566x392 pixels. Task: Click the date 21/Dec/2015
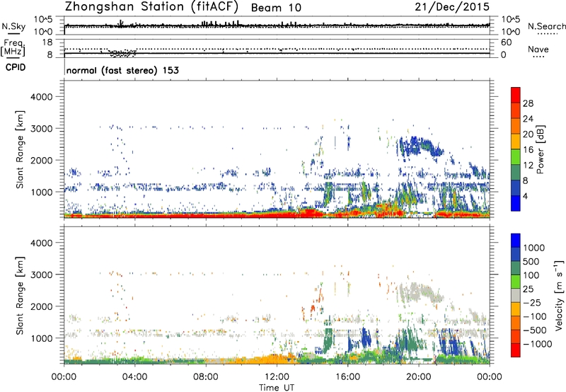point(452,6)
